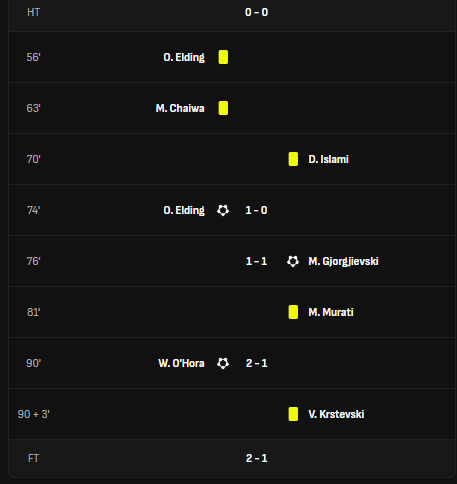Click the 0 - 0 half-time score

click(256, 12)
